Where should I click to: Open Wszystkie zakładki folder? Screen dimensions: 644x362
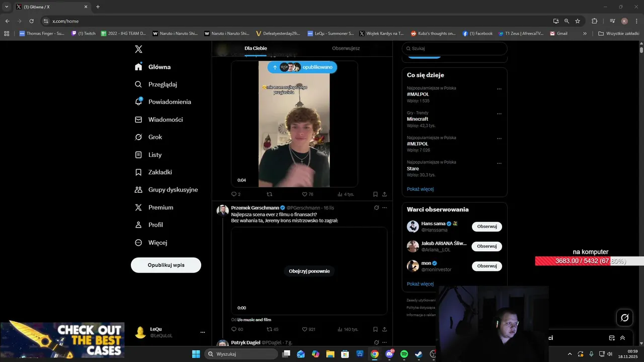click(x=618, y=34)
